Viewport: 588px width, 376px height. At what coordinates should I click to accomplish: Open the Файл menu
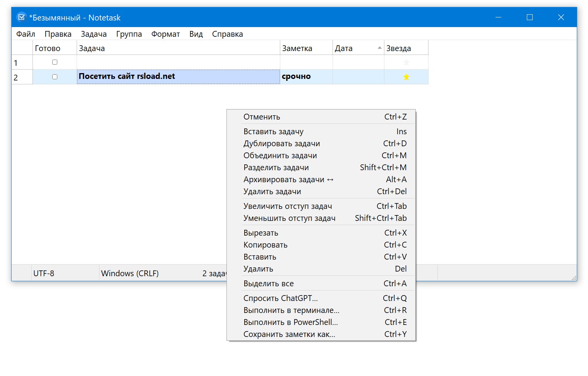point(26,34)
